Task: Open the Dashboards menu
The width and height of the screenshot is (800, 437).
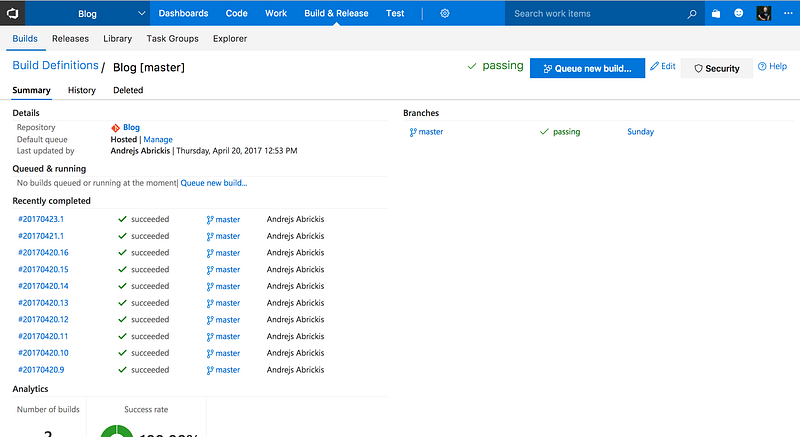Action: (183, 13)
